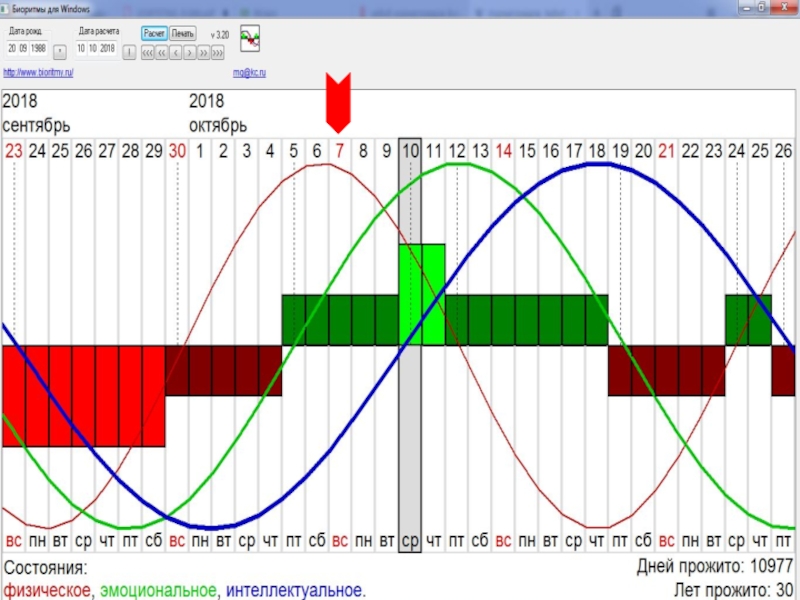The width and height of the screenshot is (800, 600).
Task: Click the red arrow marker above day 7
Action: tap(340, 102)
